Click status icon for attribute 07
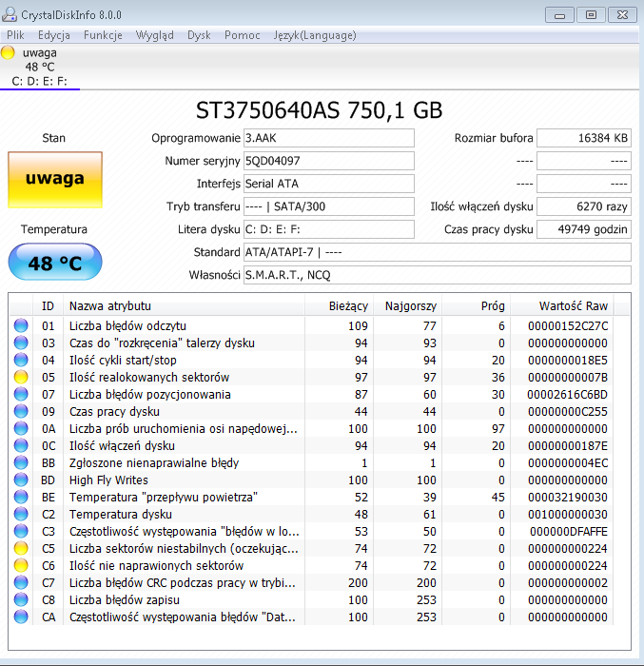644x666 pixels. [21, 394]
